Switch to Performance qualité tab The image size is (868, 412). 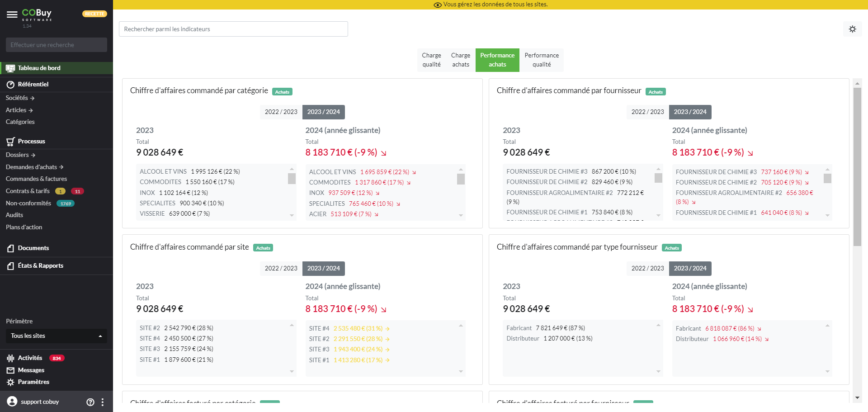click(x=541, y=60)
